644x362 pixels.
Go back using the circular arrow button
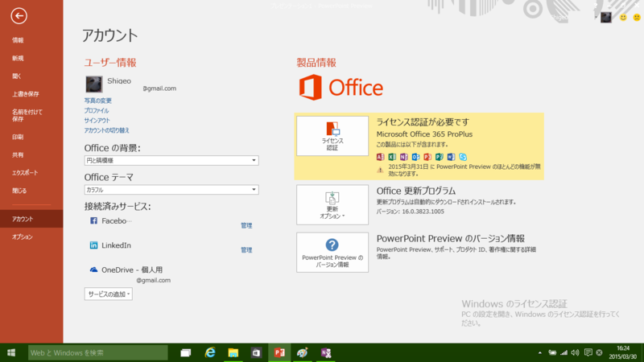[x=19, y=16]
